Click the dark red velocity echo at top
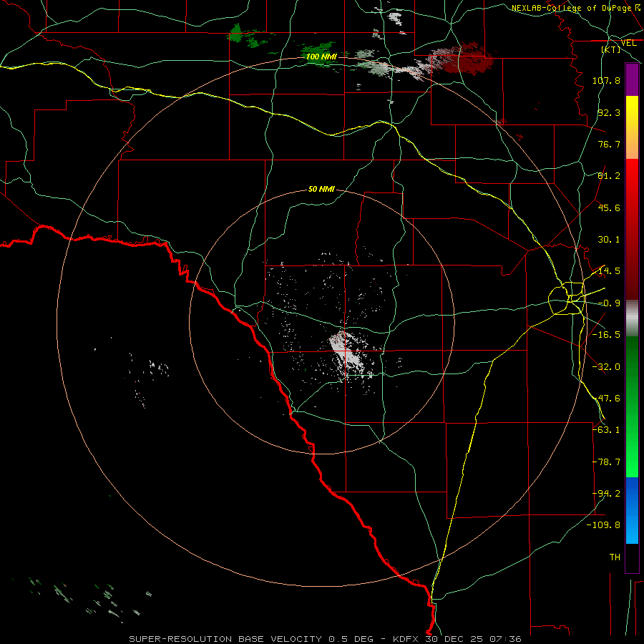Screen dimensions: 644x644 [x=468, y=61]
